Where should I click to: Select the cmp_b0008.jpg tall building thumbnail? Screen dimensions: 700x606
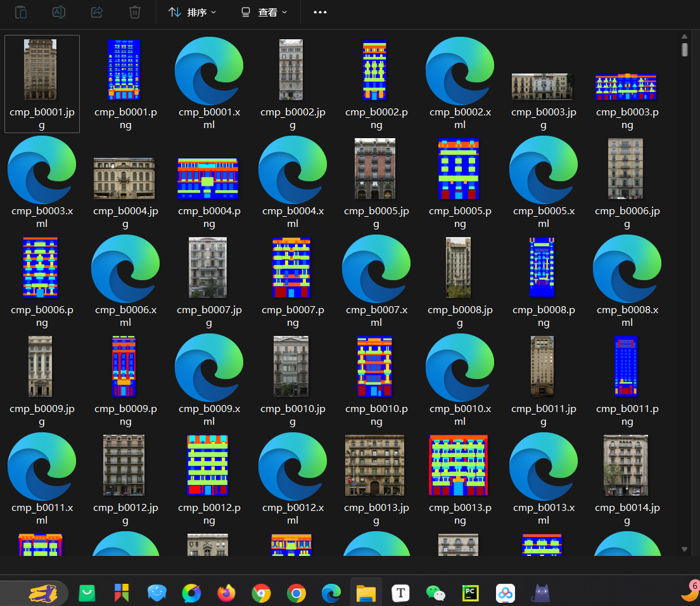click(458, 268)
